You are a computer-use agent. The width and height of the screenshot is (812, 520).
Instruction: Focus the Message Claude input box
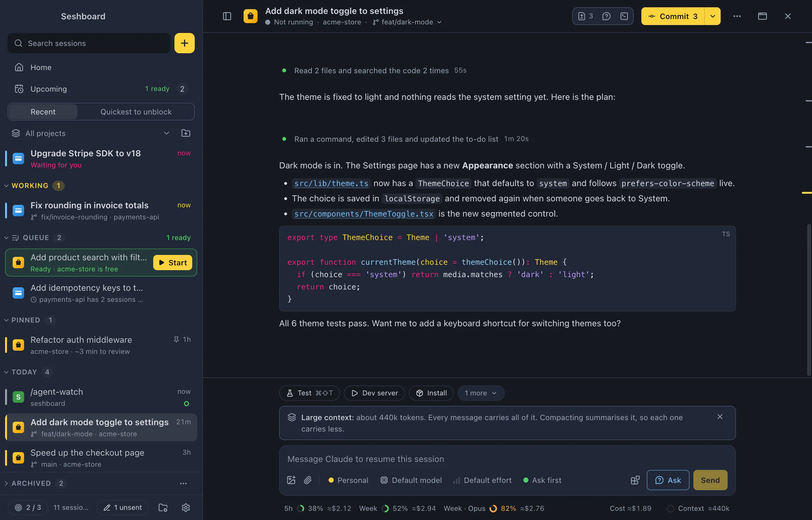point(507,459)
